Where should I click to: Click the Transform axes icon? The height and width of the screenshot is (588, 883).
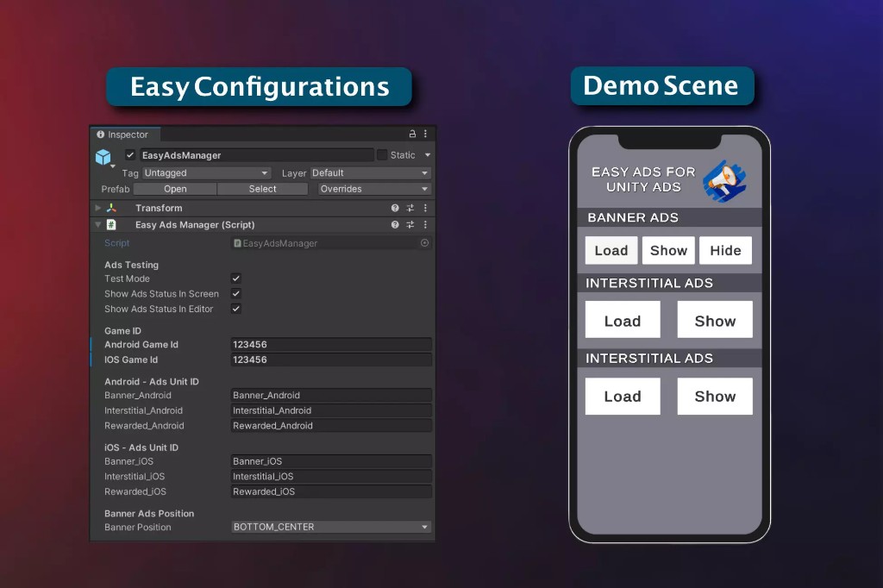click(x=111, y=208)
